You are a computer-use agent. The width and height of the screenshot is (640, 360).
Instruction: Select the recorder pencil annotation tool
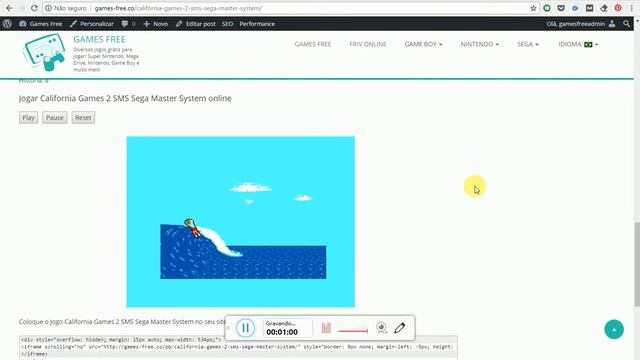pos(400,328)
